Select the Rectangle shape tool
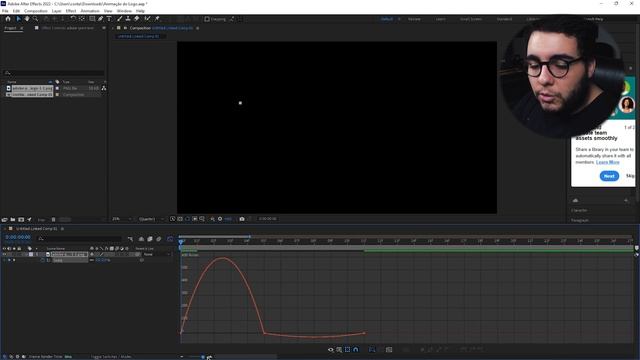Screen dimensions: 640x360 click(x=92, y=19)
